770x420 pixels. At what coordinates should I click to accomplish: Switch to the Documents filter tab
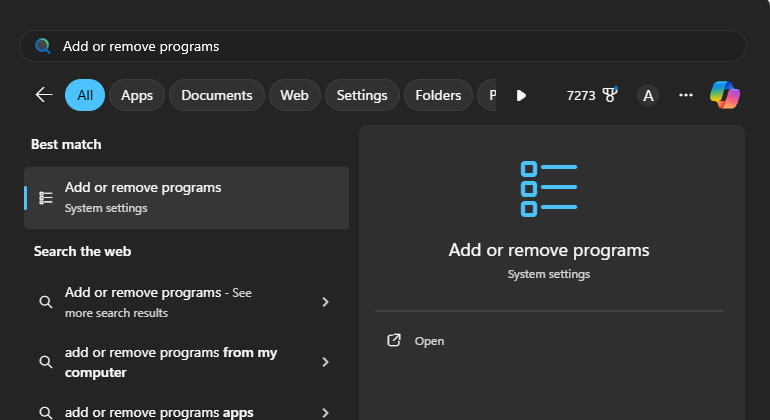[217, 95]
